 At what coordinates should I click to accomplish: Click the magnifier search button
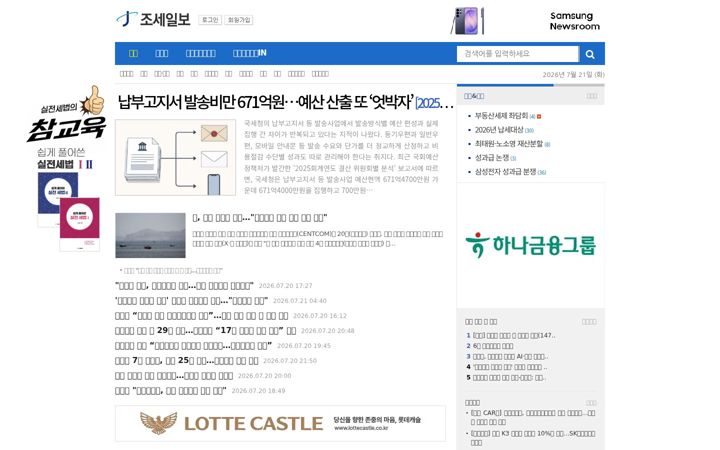pos(590,54)
